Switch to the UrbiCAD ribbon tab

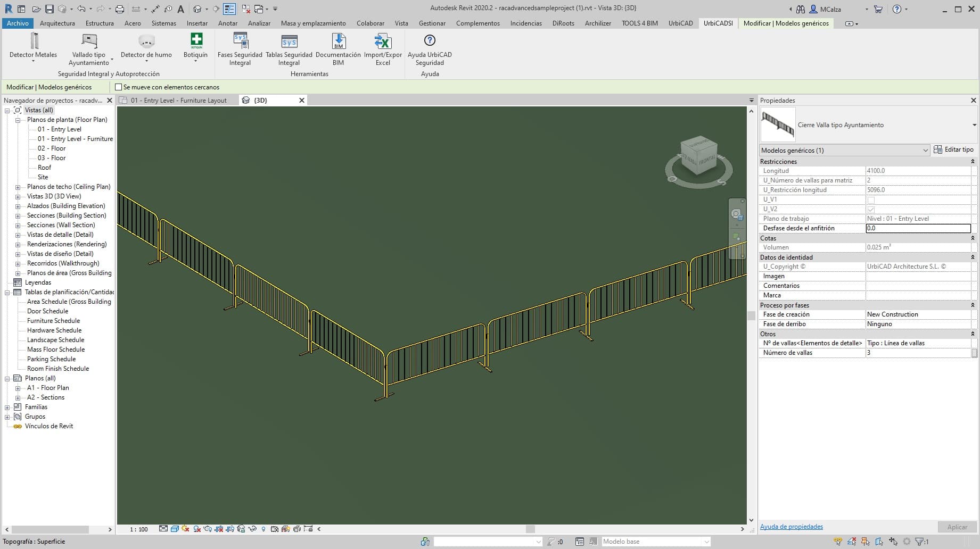click(x=681, y=23)
